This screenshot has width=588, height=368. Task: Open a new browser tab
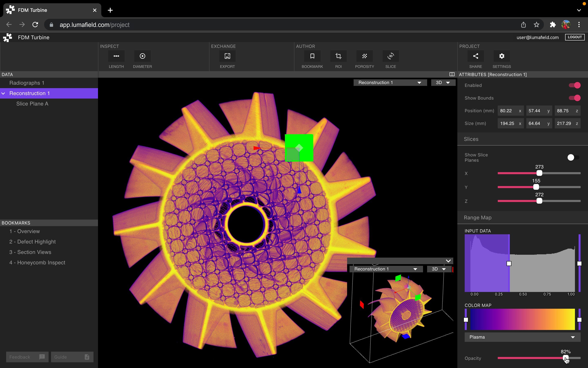pyautogui.click(x=110, y=10)
